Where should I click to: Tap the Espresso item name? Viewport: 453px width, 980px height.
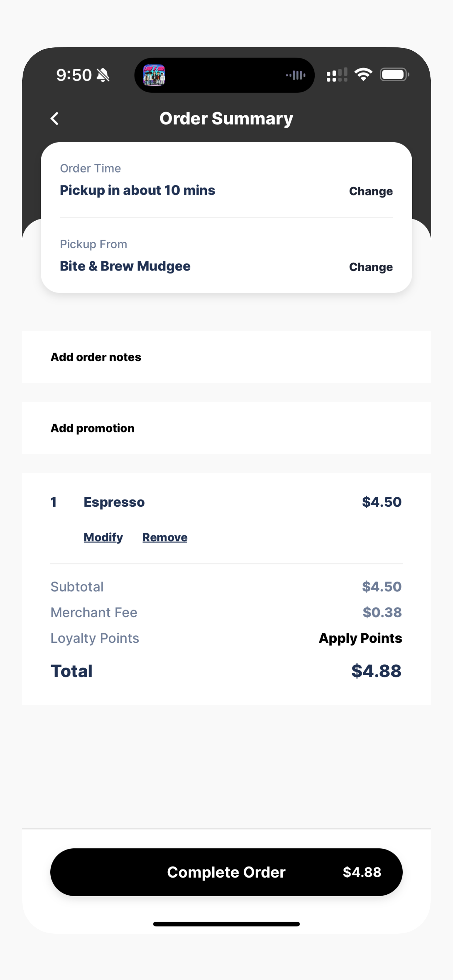[x=114, y=502]
